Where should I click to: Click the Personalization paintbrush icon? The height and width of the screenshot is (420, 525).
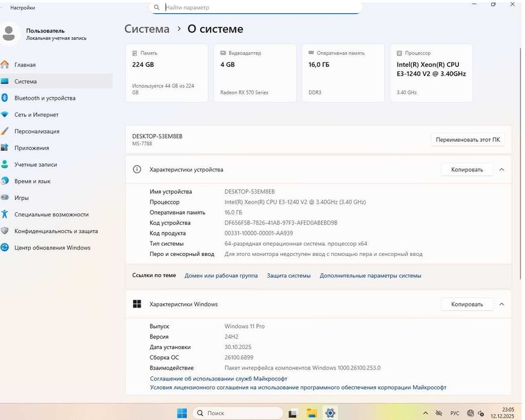point(5,131)
